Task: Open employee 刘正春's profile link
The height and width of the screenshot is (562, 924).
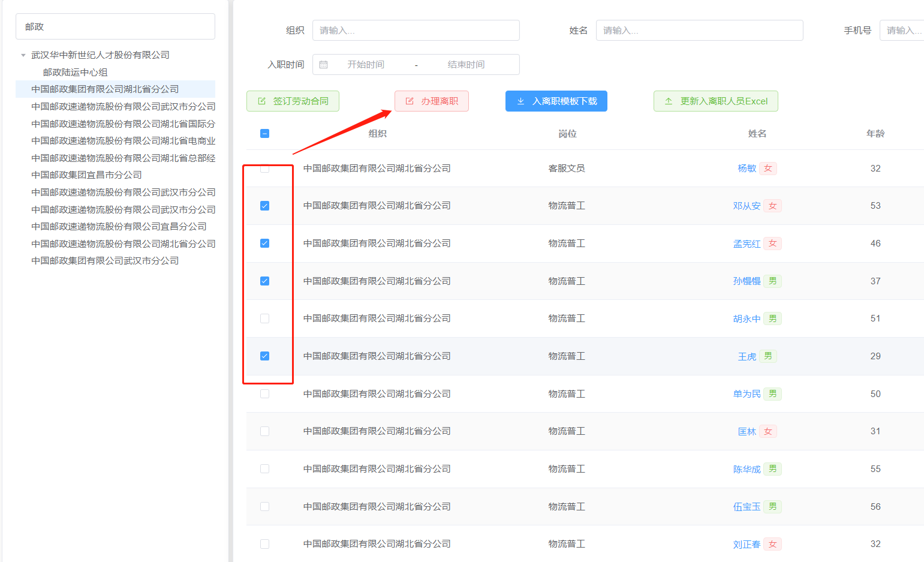Action: (x=747, y=544)
